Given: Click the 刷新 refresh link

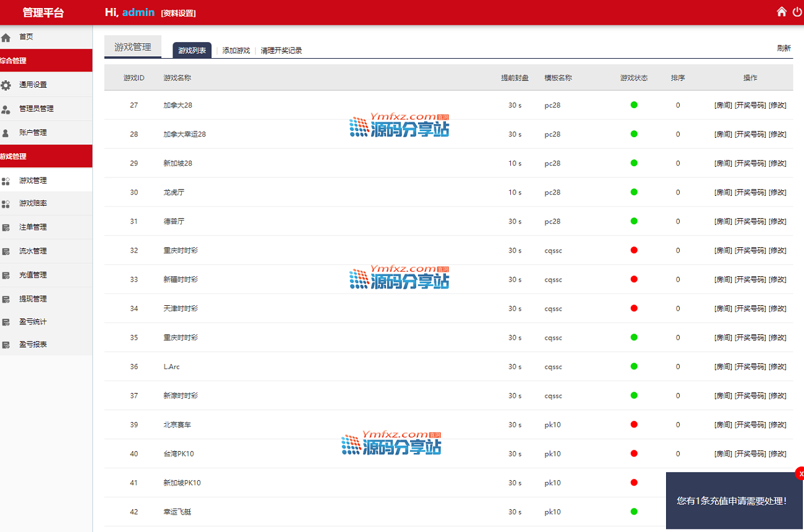Looking at the screenshot, I should [784, 48].
